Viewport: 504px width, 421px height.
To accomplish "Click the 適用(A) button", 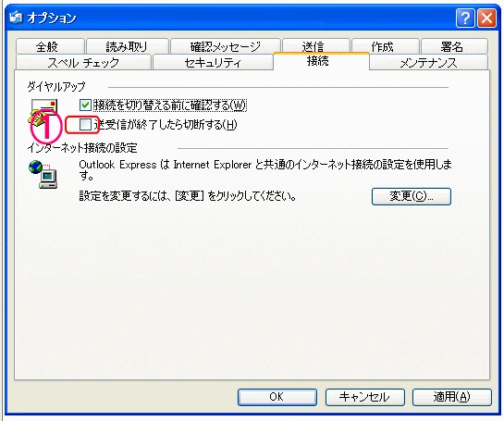I will click(452, 397).
